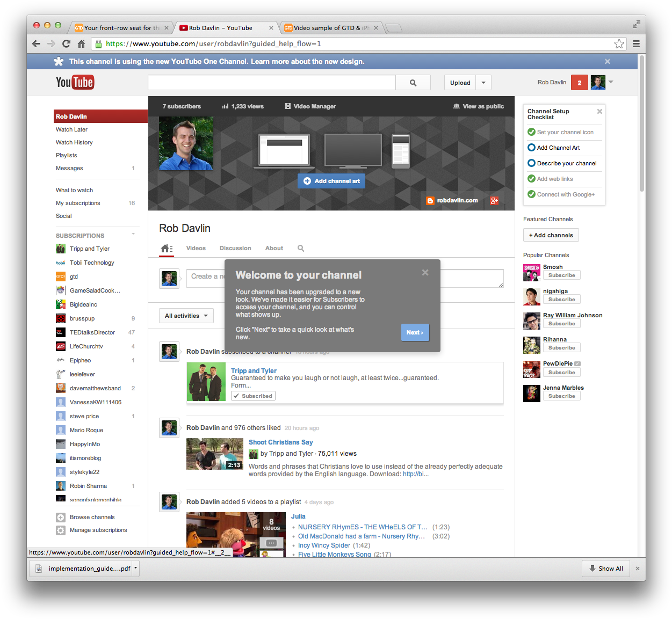Click the Next button in the welcome popup
Screen dimensions: 672x619
pyautogui.click(x=415, y=333)
